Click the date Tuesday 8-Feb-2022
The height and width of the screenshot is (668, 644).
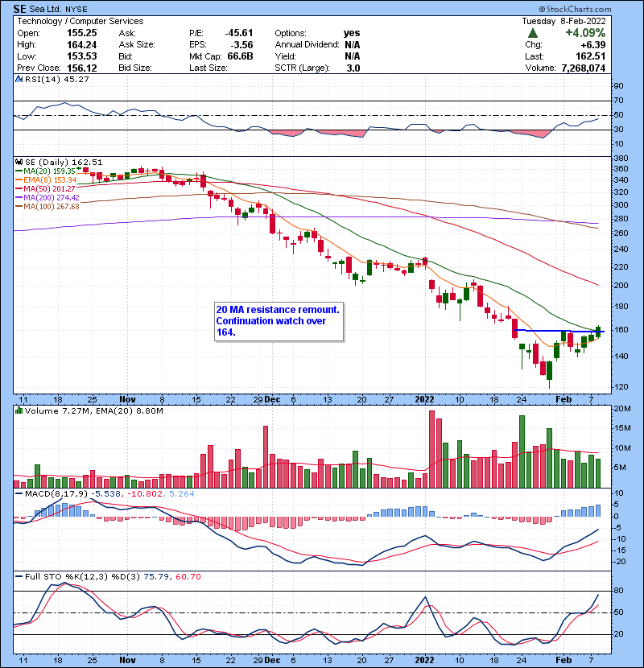coord(563,21)
